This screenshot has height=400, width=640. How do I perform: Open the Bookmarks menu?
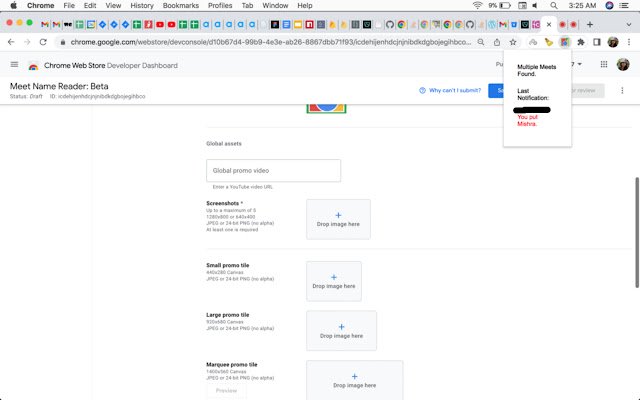[181, 6]
